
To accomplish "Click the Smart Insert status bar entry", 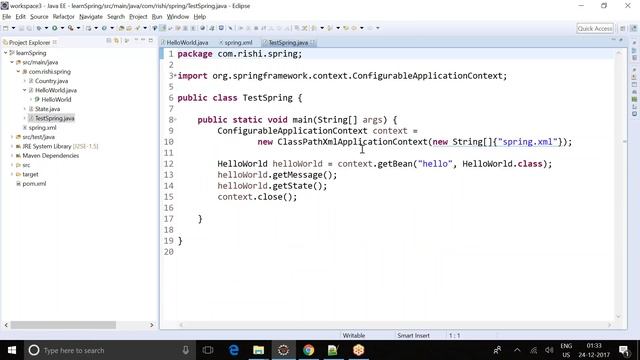I will click(413, 336).
